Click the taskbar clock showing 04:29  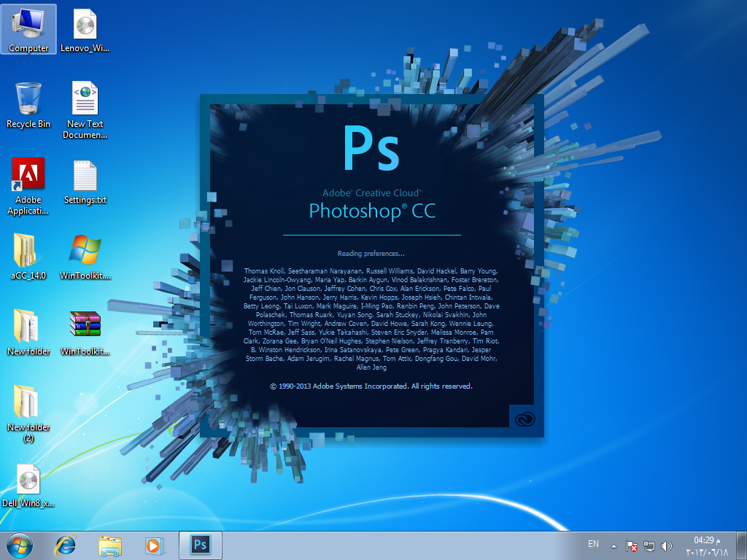coord(707,546)
